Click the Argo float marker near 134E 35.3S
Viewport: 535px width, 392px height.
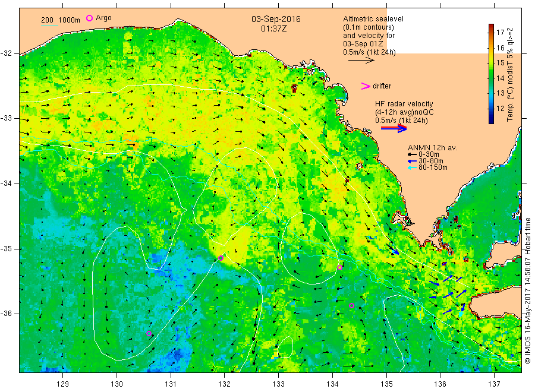[339, 268]
